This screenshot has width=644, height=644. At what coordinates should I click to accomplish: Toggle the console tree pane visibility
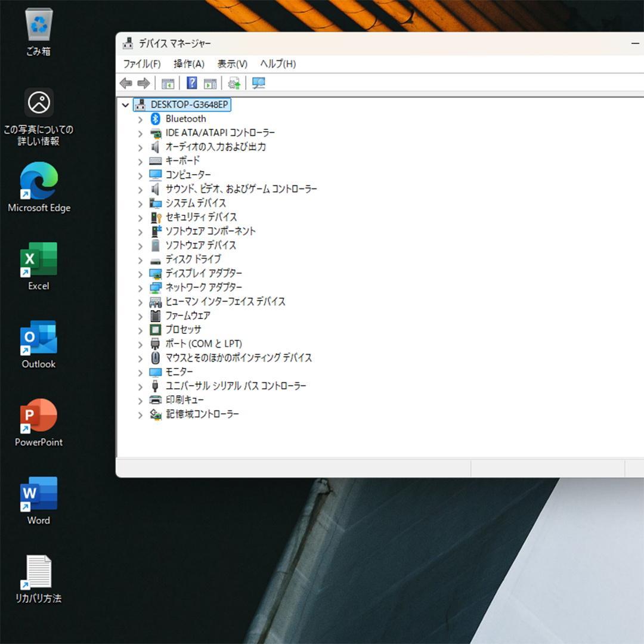pyautogui.click(x=168, y=83)
